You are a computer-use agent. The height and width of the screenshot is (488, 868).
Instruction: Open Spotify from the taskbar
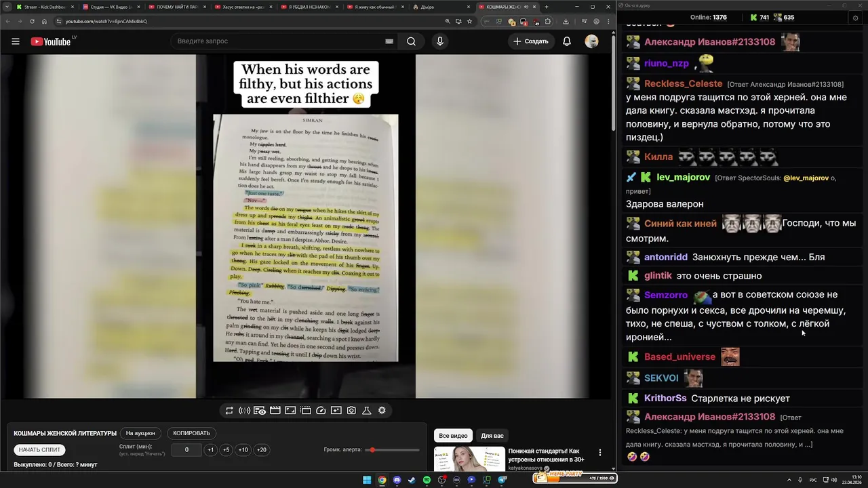[x=427, y=480]
